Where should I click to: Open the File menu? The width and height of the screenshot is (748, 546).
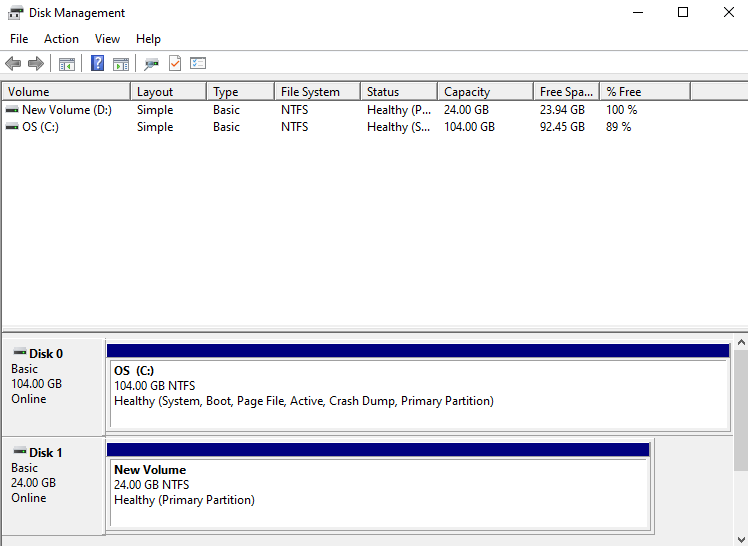[19, 39]
